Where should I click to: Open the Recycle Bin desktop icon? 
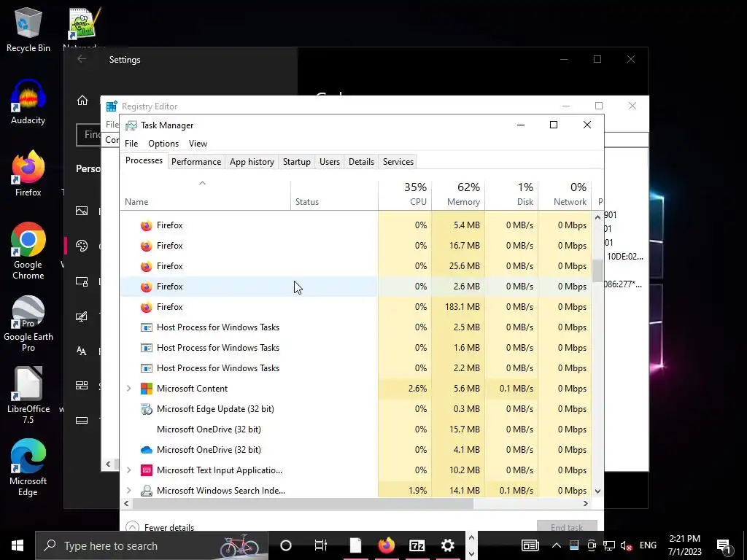[28, 29]
